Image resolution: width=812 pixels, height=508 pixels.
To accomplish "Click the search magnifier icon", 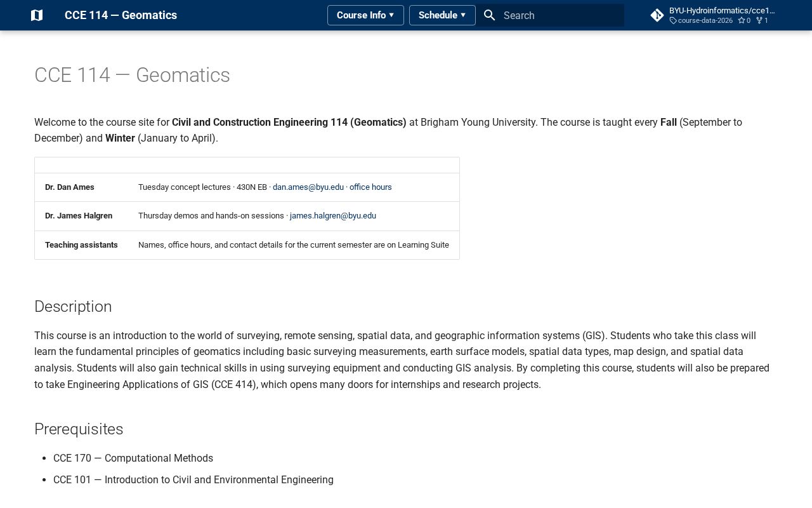I will pos(489,15).
